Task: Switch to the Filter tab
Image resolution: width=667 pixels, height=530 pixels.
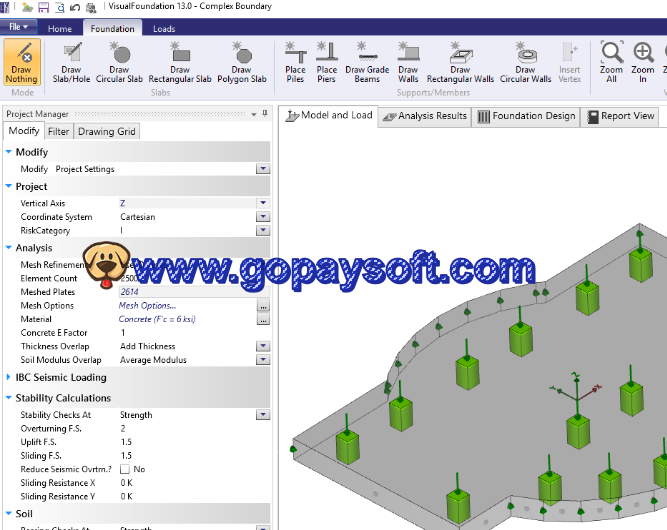Action: (59, 131)
